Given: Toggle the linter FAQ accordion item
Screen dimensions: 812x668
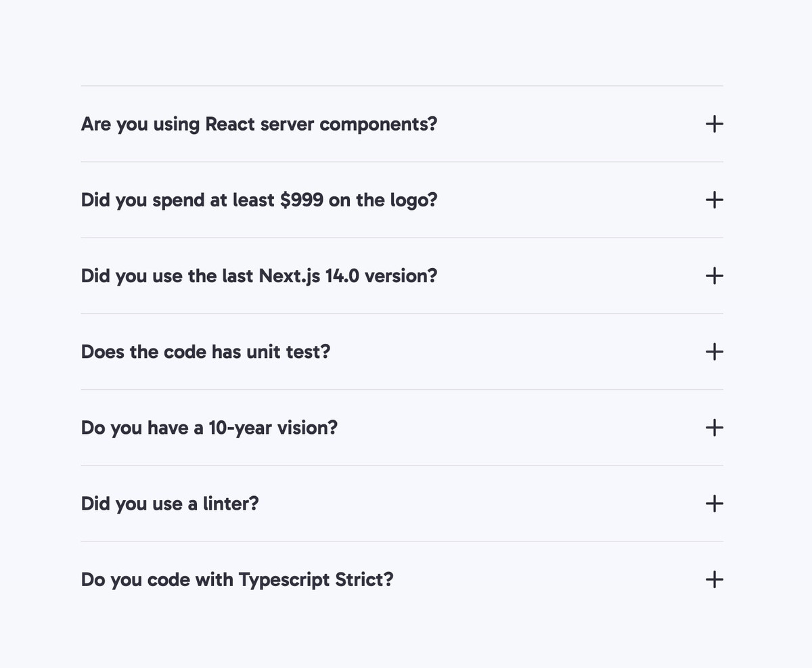Looking at the screenshot, I should click(402, 503).
